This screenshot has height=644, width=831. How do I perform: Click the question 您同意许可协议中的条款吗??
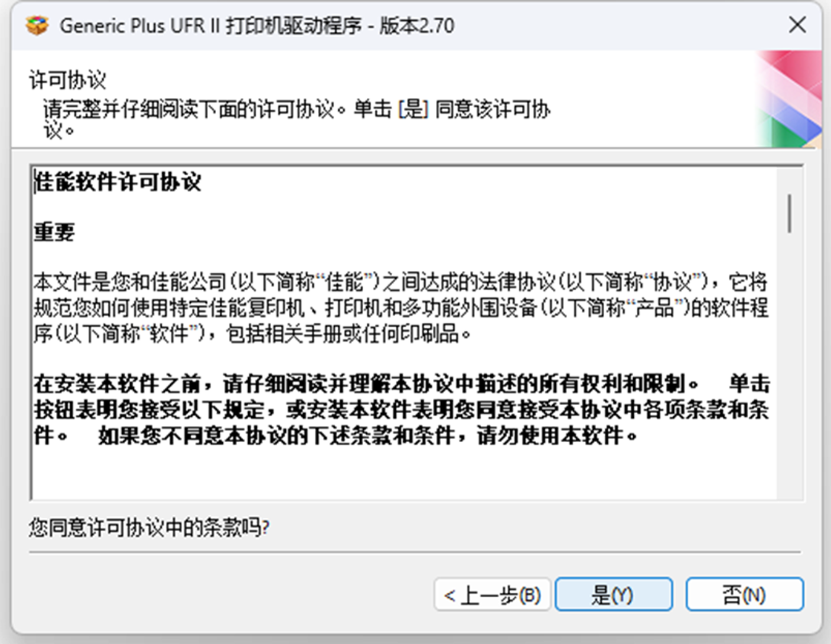pos(149,527)
